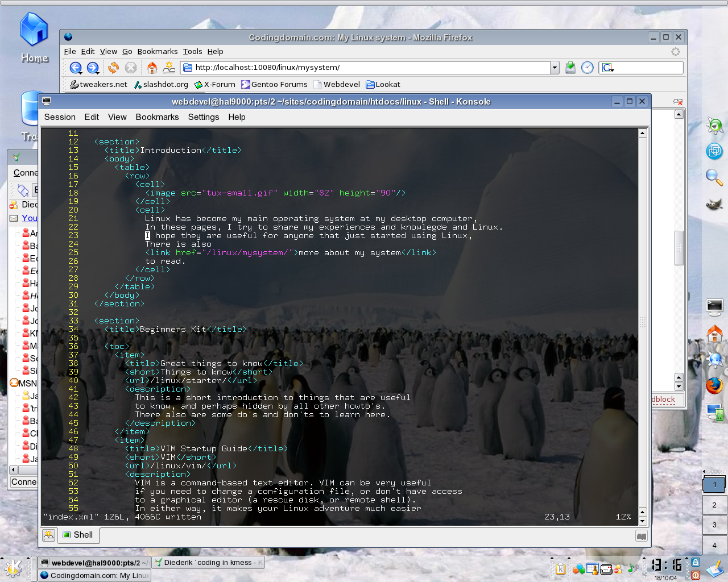Click the Firefox page scrollbar thumb
The width and height of the screenshot is (728, 582).
pos(679,248)
